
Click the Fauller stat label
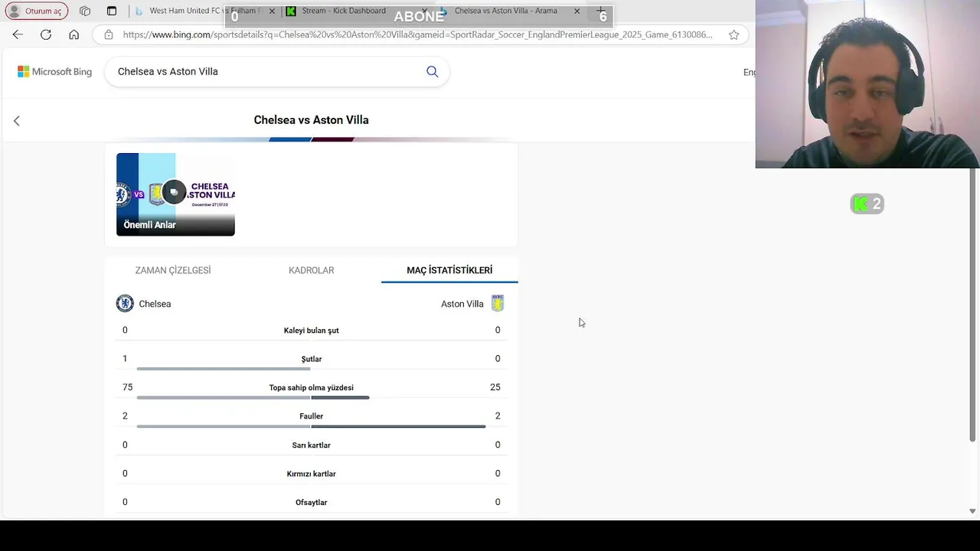pyautogui.click(x=311, y=416)
